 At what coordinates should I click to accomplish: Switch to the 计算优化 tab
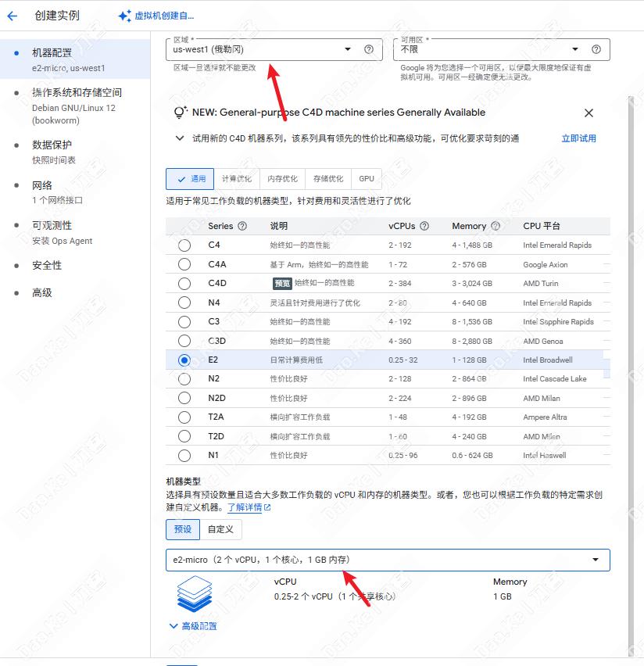pyautogui.click(x=237, y=179)
